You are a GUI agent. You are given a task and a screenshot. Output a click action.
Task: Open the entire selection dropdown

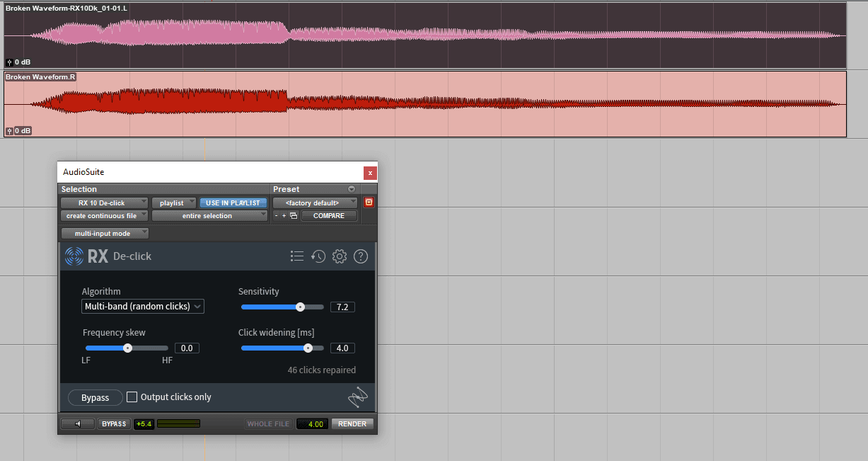tap(209, 216)
